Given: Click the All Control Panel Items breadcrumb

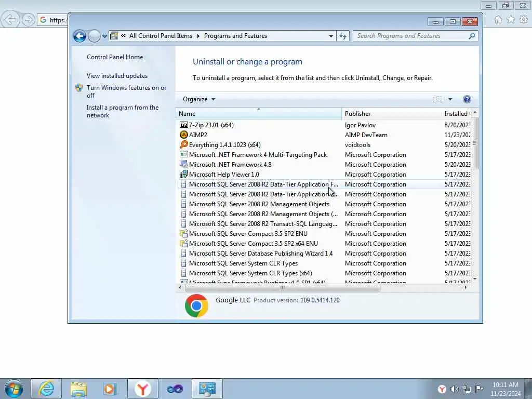Looking at the screenshot, I should click(161, 36).
